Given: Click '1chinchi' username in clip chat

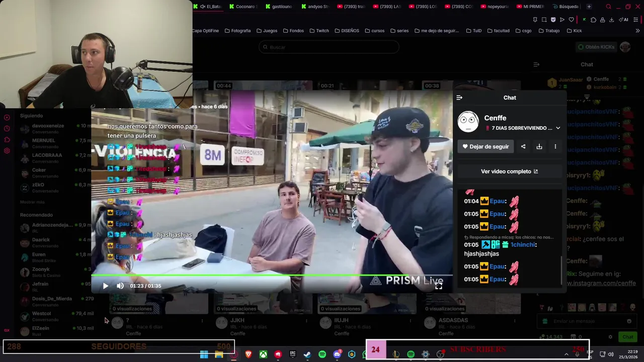Looking at the screenshot, I should pyautogui.click(x=523, y=245).
